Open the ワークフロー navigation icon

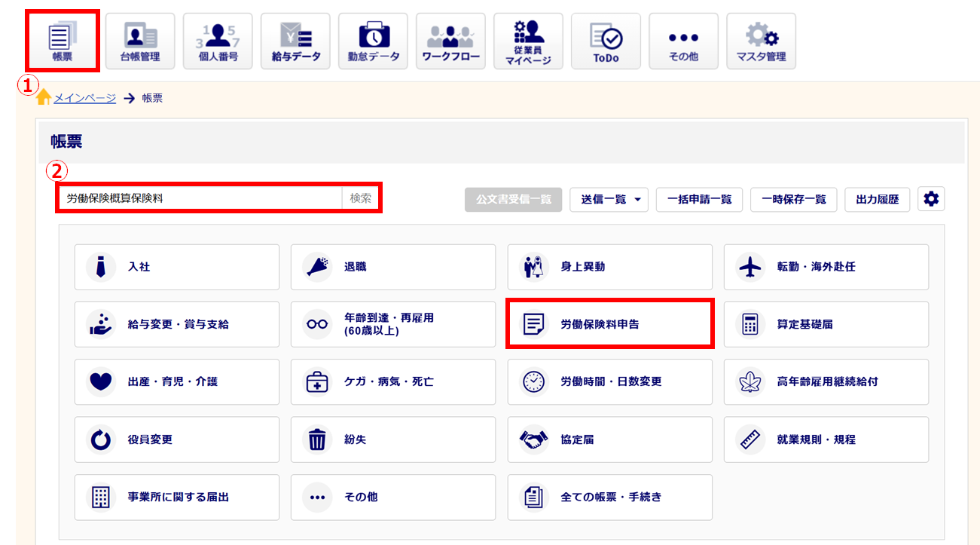click(450, 41)
